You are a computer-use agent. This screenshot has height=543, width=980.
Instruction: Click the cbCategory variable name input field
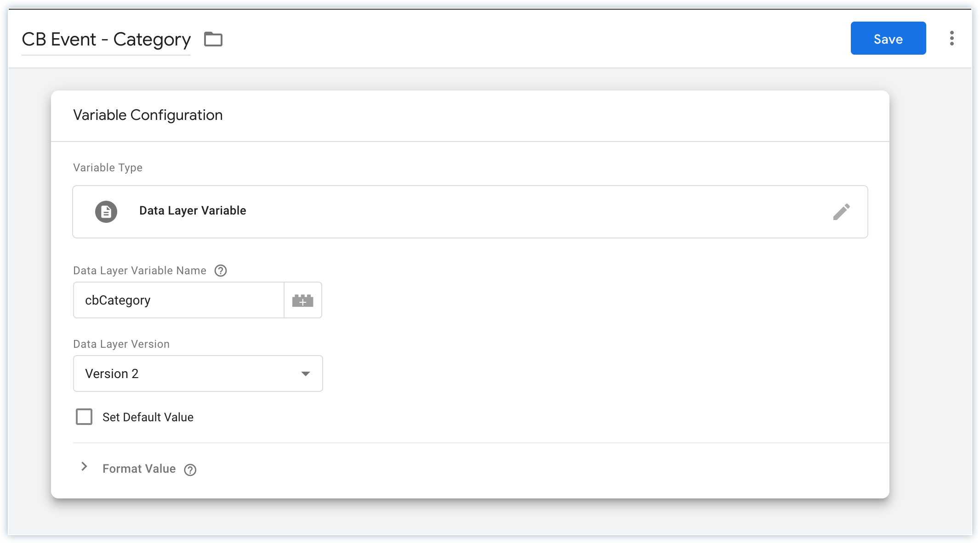coord(178,300)
